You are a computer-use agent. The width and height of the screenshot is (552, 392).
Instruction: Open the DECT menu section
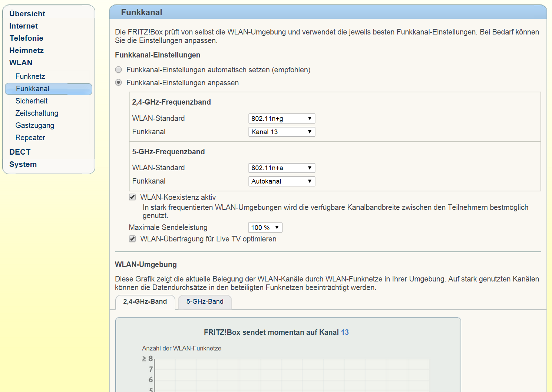(x=20, y=152)
